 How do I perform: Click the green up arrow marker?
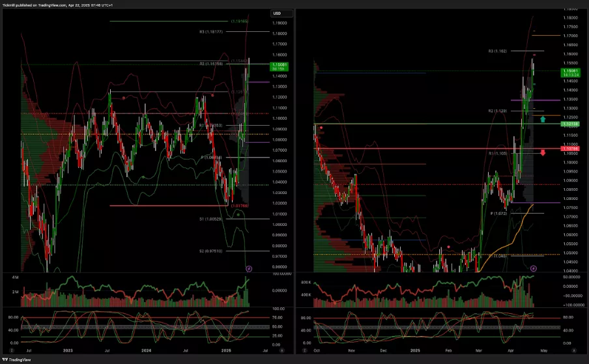click(x=542, y=119)
